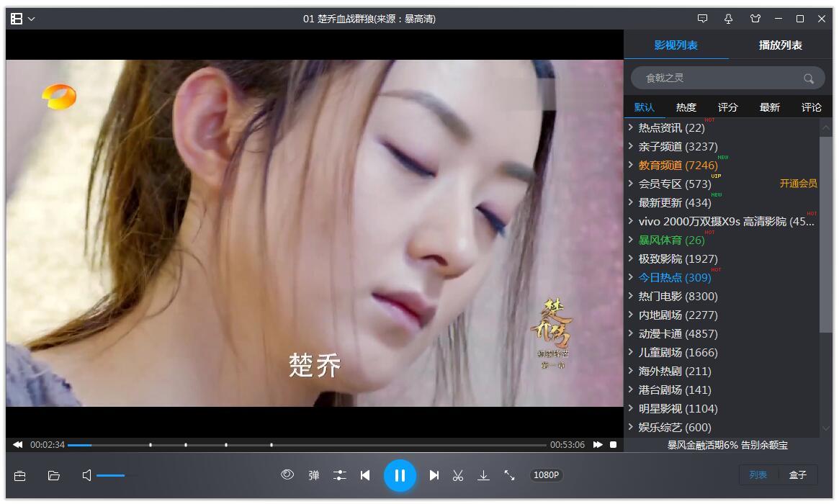Expand the 最新更新 (434) category

631,202
